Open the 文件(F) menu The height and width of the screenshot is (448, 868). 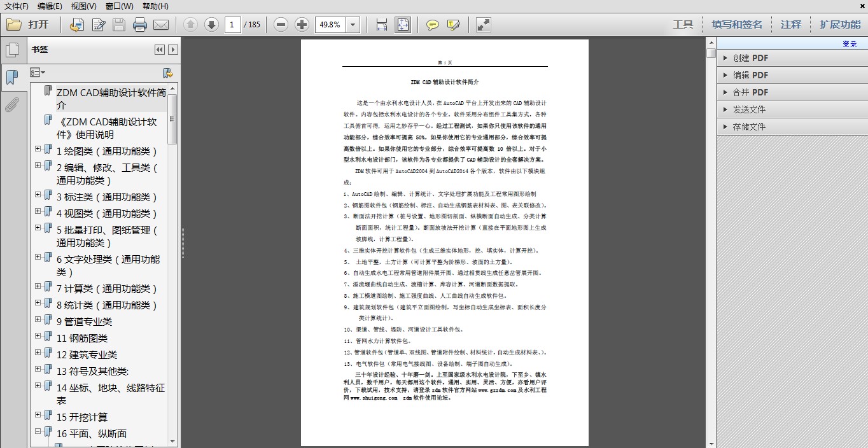17,6
